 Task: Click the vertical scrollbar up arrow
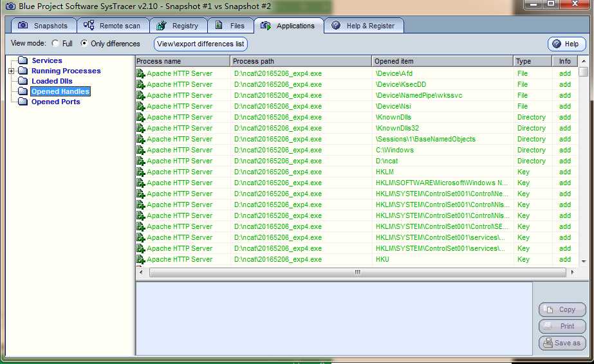tap(584, 61)
